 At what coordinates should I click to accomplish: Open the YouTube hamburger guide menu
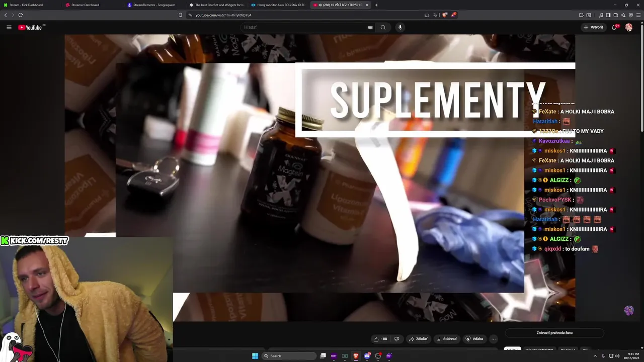9,27
